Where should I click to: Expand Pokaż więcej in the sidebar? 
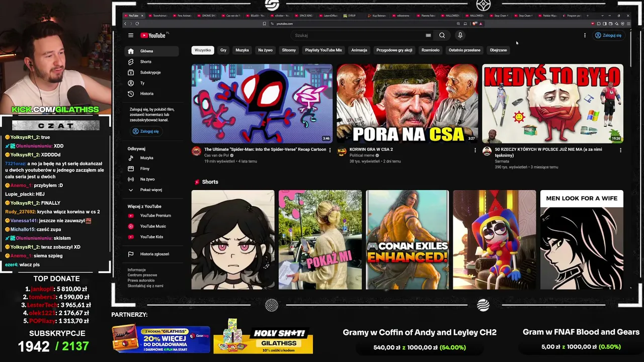(151, 190)
